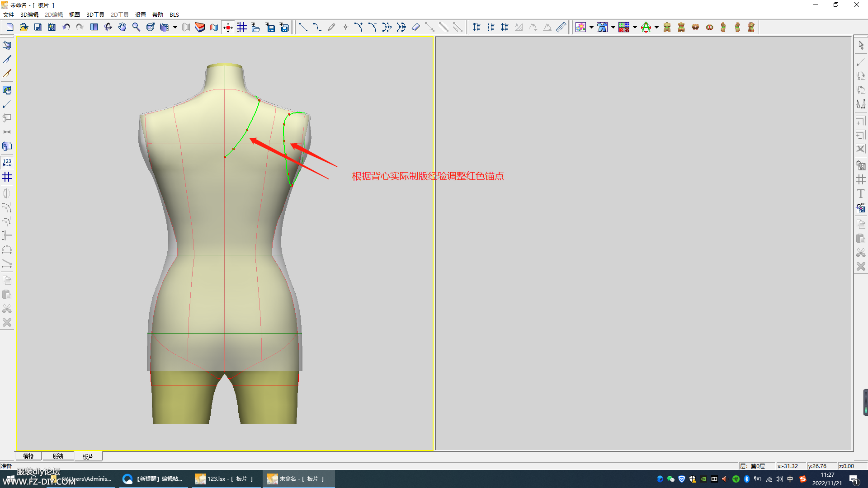Show the rightmost mannequin view icon
This screenshot has width=868, height=488.
tap(751, 28)
